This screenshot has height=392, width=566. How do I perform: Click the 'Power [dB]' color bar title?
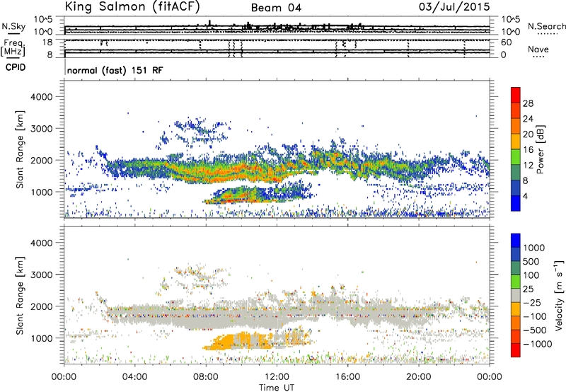(540, 149)
